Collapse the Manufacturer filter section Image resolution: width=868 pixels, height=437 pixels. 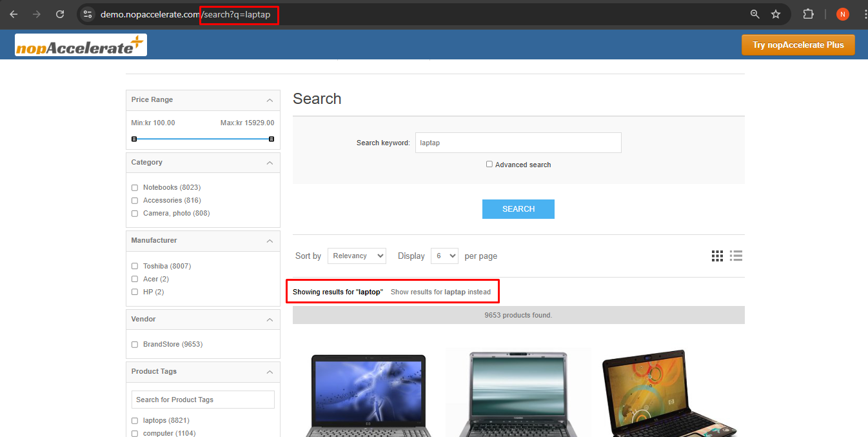(x=270, y=241)
